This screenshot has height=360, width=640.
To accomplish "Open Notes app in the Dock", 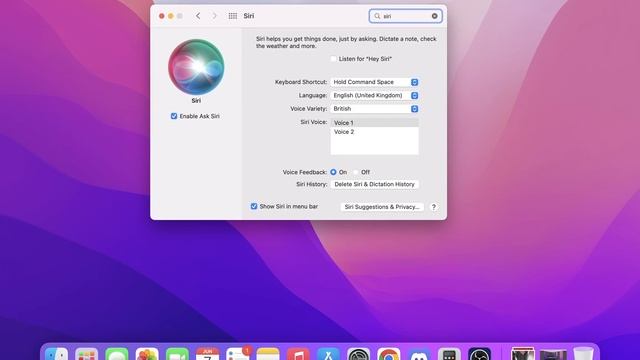I will [268, 354].
